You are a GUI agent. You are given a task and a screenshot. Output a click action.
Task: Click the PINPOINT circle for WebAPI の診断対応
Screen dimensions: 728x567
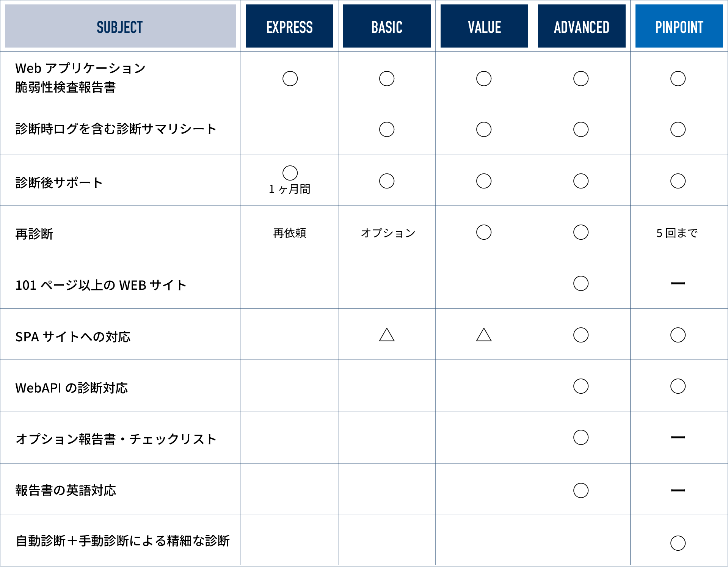pyautogui.click(x=678, y=386)
